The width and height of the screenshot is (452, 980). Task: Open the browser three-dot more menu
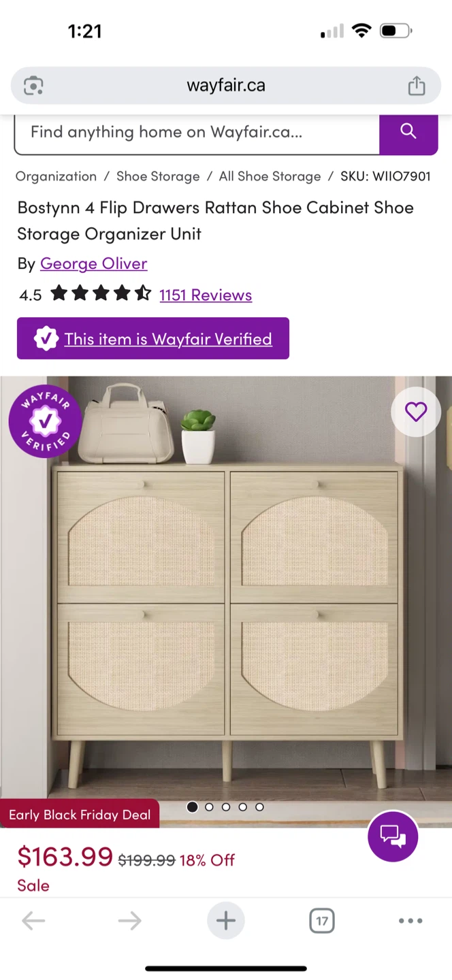point(410,921)
